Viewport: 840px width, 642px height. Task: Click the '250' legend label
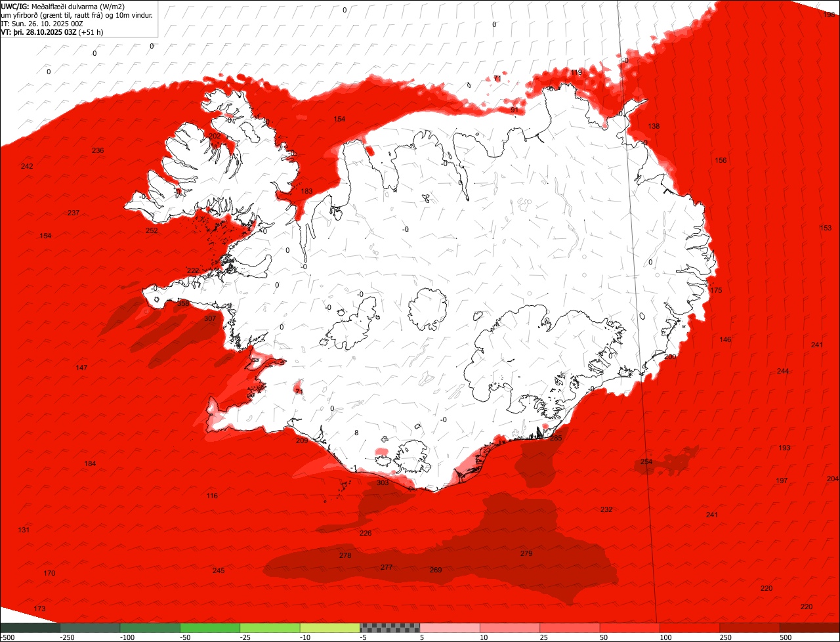tap(724, 637)
